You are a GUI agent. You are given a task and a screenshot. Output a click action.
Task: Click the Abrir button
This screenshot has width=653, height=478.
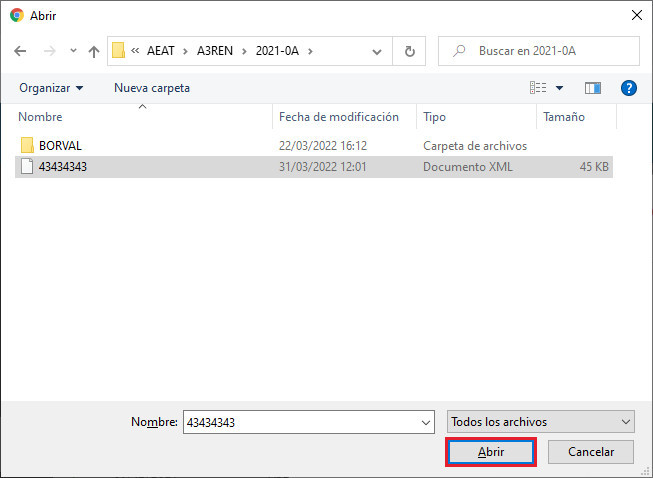(x=491, y=452)
